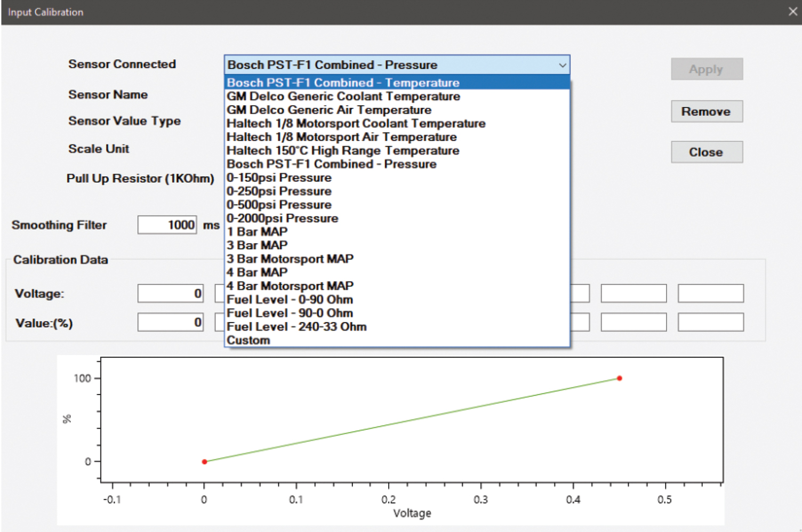Image resolution: width=802 pixels, height=532 pixels.
Task: Click the last Voltage input field
Action: pos(711,293)
